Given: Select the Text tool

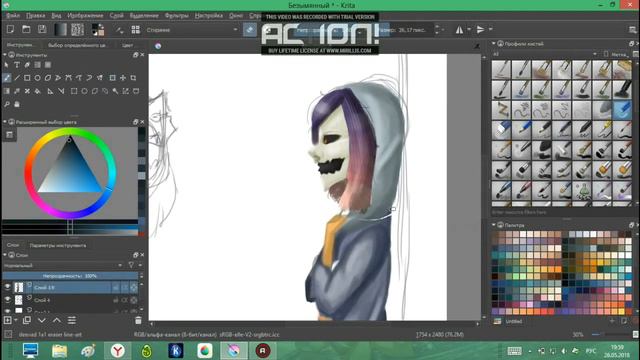Looking at the screenshot, I should tap(17, 64).
